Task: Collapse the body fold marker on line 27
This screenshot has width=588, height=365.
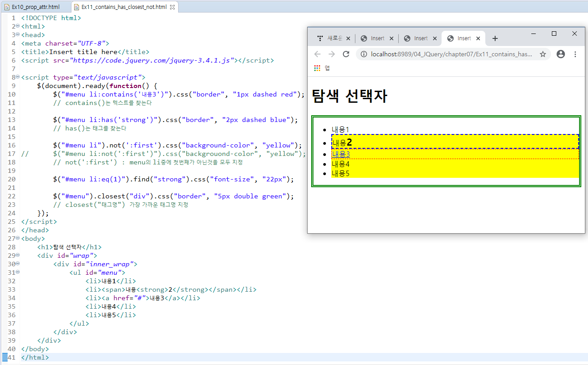Action: 17,238
